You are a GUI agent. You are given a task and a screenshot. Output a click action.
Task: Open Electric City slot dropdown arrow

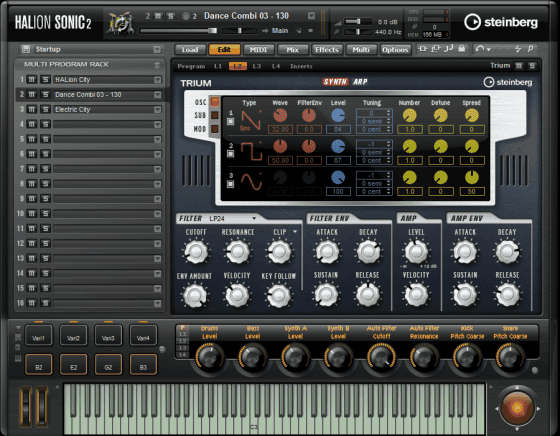click(x=158, y=110)
